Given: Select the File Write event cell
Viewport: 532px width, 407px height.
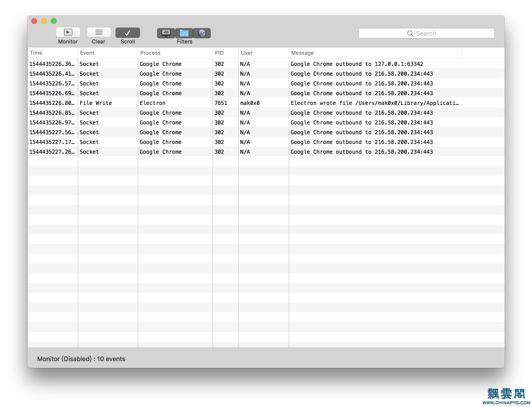Looking at the screenshot, I should click(96, 103).
